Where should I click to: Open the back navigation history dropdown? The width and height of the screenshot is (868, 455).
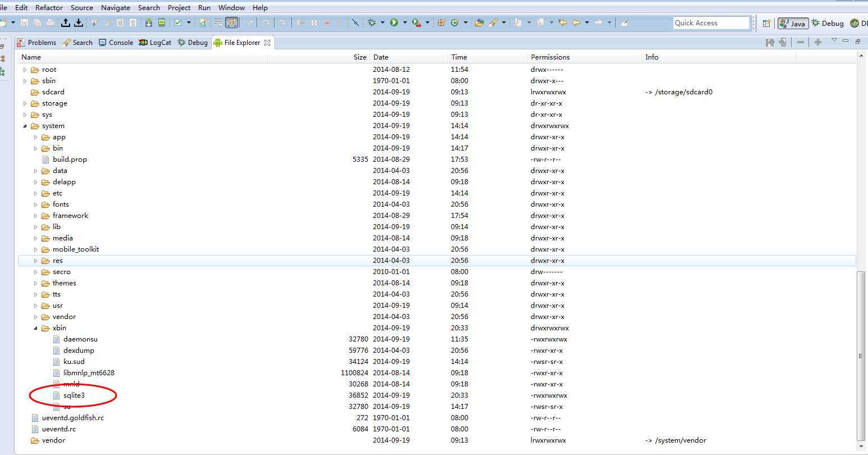coord(587,23)
